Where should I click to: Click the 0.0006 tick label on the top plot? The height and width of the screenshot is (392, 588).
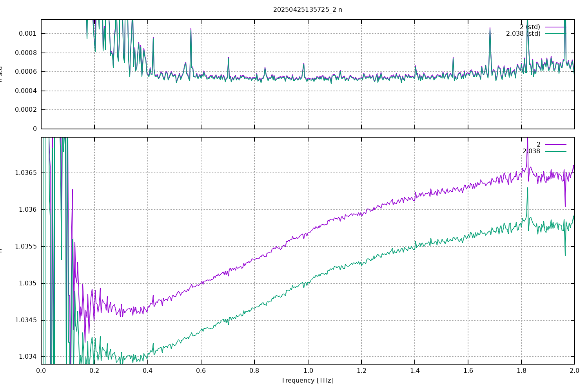26,72
